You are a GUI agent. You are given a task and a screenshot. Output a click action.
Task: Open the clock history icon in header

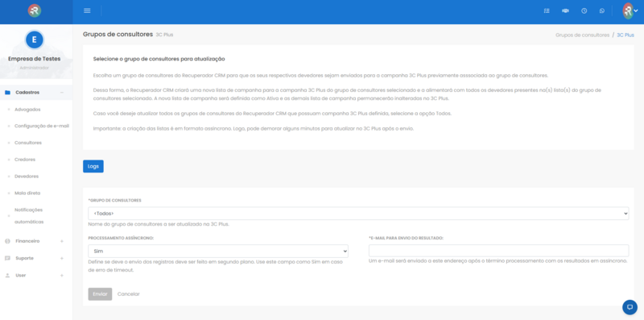point(584,10)
